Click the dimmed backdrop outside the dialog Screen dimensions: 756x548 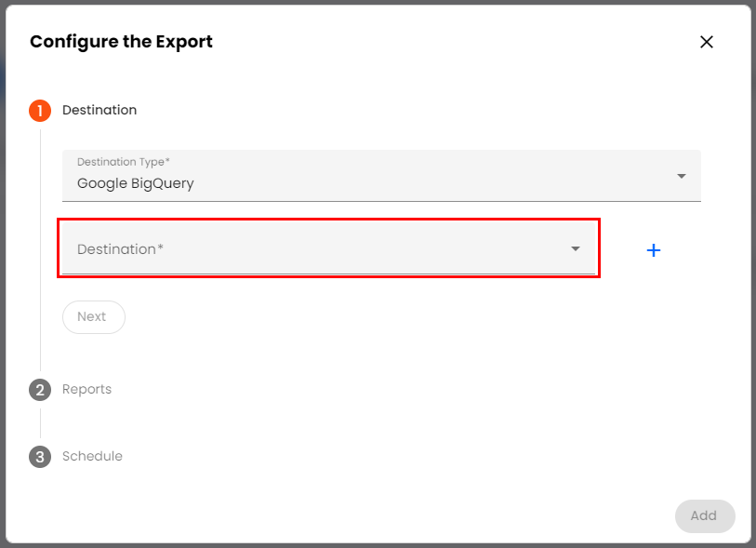[3, 279]
